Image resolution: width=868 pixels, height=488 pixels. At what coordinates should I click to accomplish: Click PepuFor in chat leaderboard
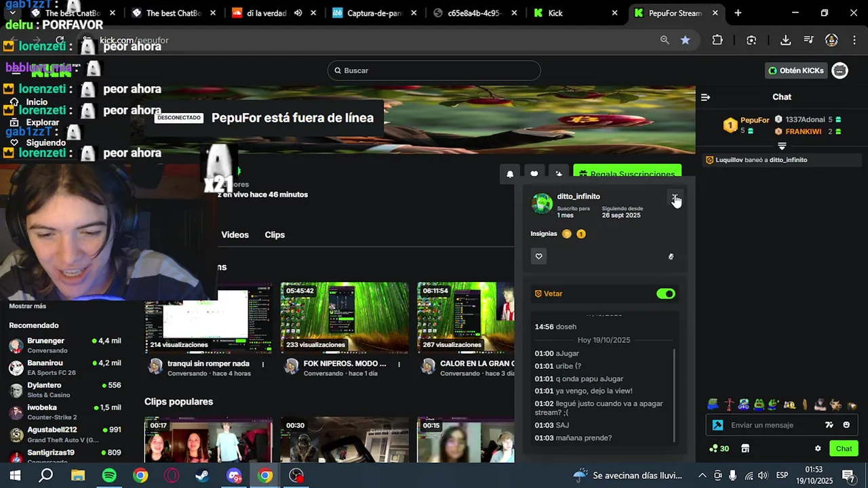pos(755,120)
